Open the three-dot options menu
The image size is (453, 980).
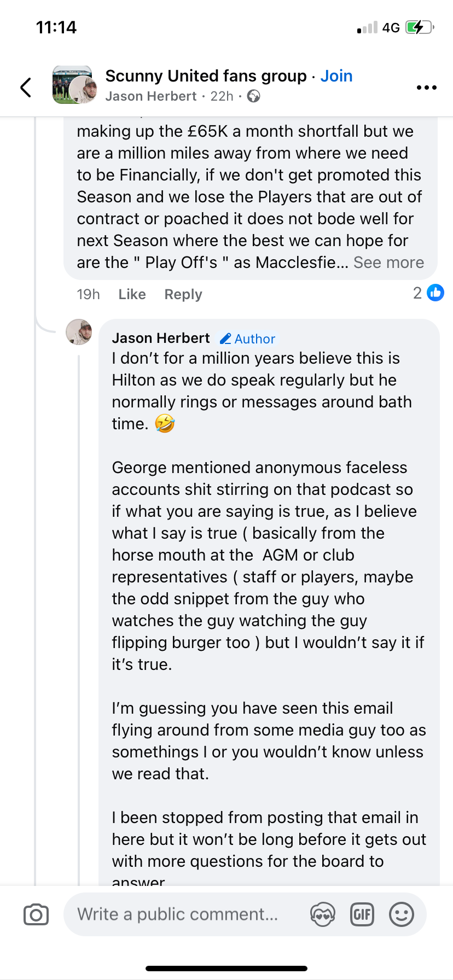click(426, 87)
